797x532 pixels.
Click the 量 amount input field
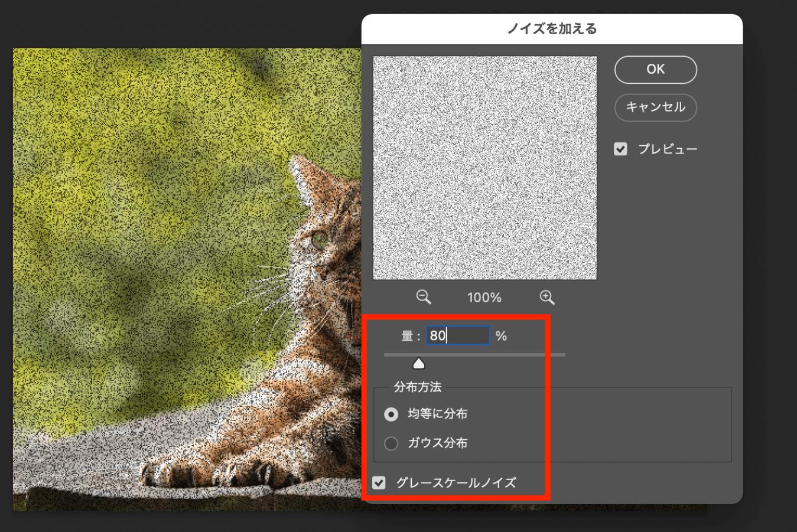point(458,336)
